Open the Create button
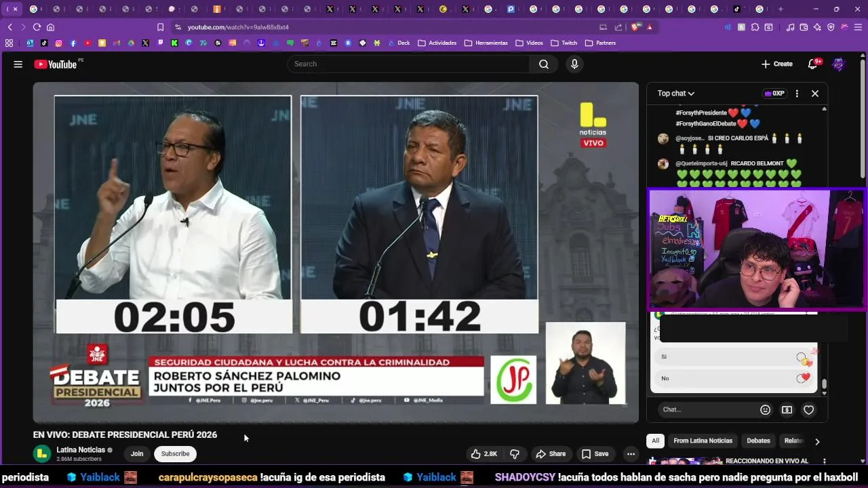The width and height of the screenshot is (868, 488). 777,64
